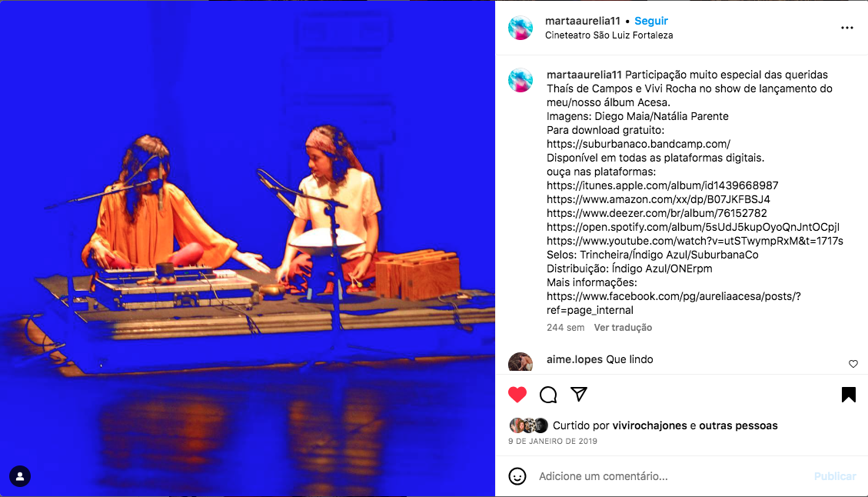Open emoji picker smiley icon
This screenshot has height=497, width=868.
pos(517,476)
